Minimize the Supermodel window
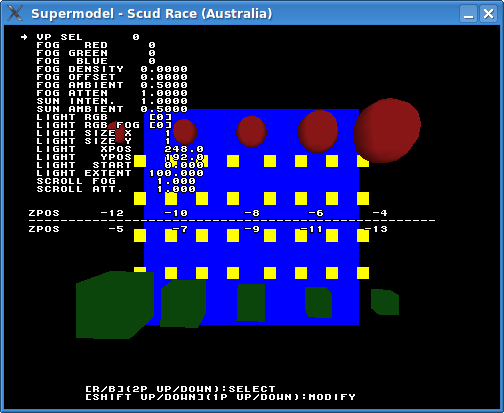Image resolution: width=504 pixels, height=413 pixels. (469, 14)
